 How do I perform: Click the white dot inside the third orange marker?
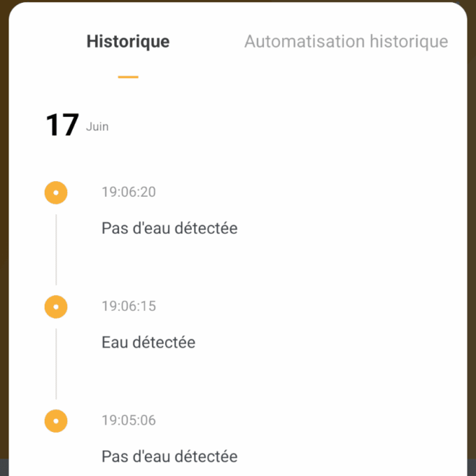coord(56,421)
